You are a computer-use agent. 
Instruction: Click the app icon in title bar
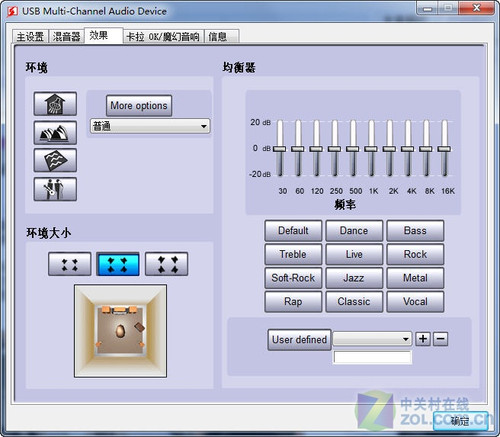(12, 11)
